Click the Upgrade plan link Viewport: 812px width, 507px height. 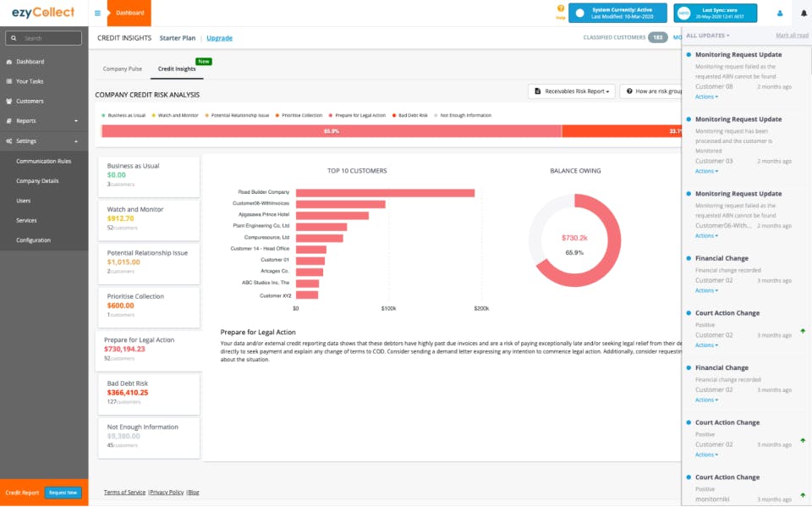[x=220, y=38]
